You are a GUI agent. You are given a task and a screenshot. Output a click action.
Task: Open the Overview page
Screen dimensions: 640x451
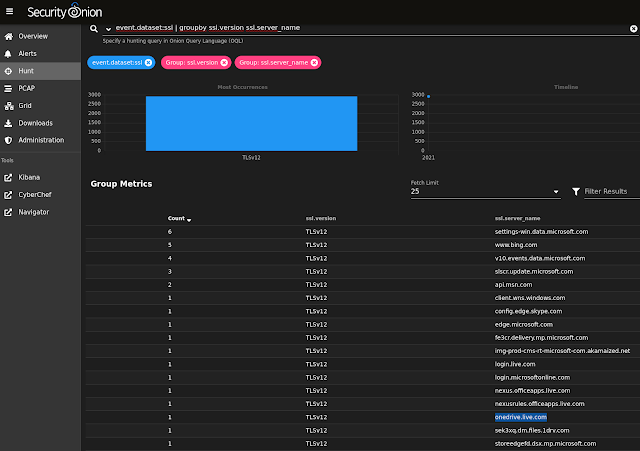pos(40,36)
